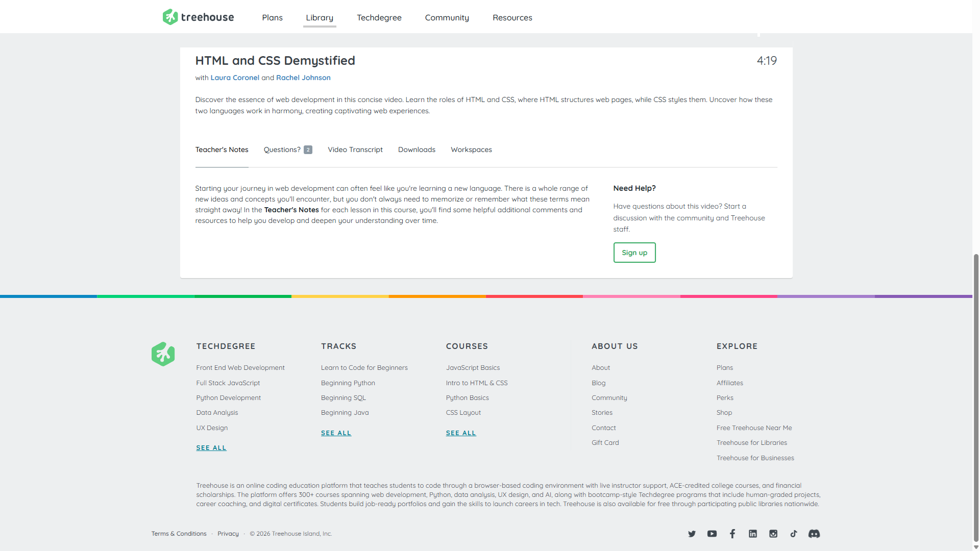
Task: Click the 'Need Help?' heading text
Action: (634, 188)
